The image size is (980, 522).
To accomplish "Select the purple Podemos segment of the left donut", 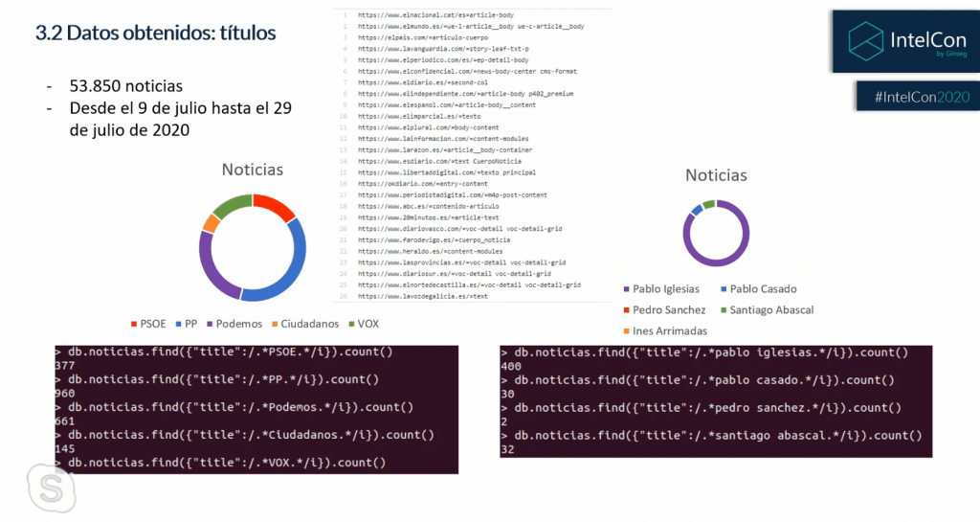I will pos(212,267).
